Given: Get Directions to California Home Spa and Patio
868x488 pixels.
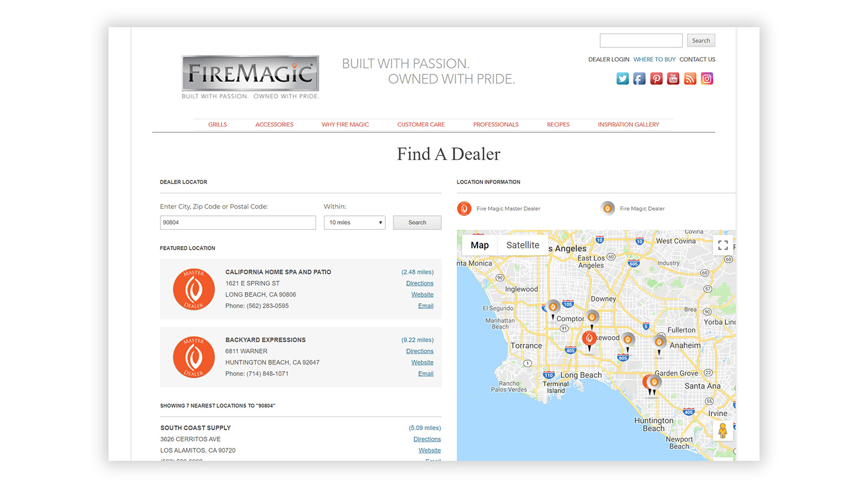Looking at the screenshot, I should point(420,284).
